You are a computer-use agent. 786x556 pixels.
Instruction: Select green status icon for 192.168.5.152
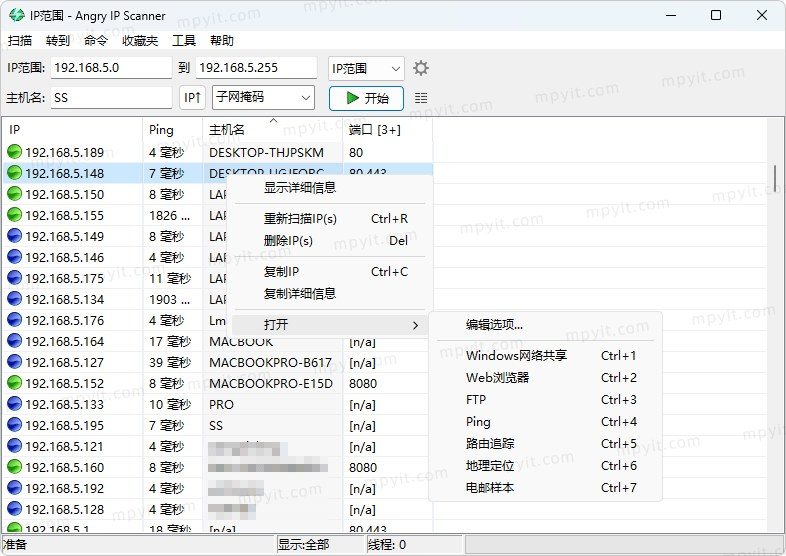click(x=15, y=383)
